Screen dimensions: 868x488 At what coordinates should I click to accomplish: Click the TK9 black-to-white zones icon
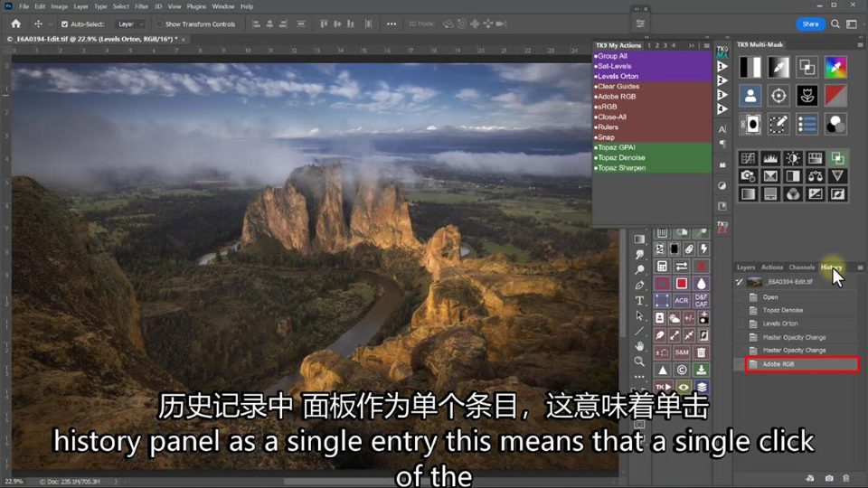750,67
